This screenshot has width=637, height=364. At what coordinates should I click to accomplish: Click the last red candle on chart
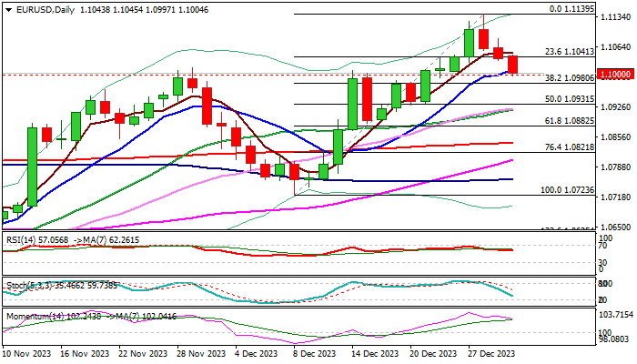(513, 65)
